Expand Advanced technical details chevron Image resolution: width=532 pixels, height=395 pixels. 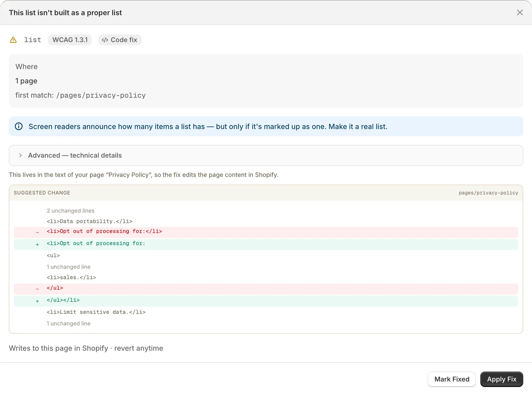coord(20,155)
